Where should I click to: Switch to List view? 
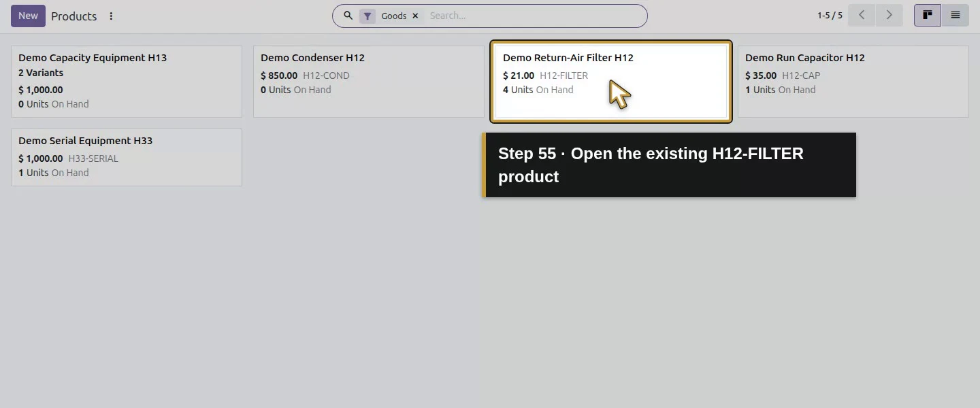[955, 15]
